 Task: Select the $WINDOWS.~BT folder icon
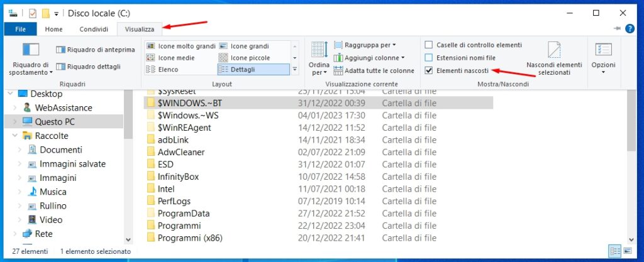tap(151, 103)
